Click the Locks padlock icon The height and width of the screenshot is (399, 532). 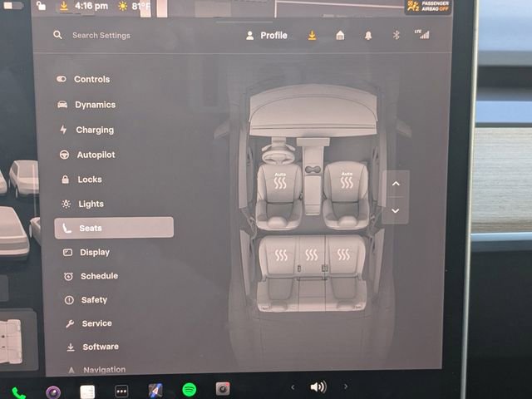pos(66,180)
